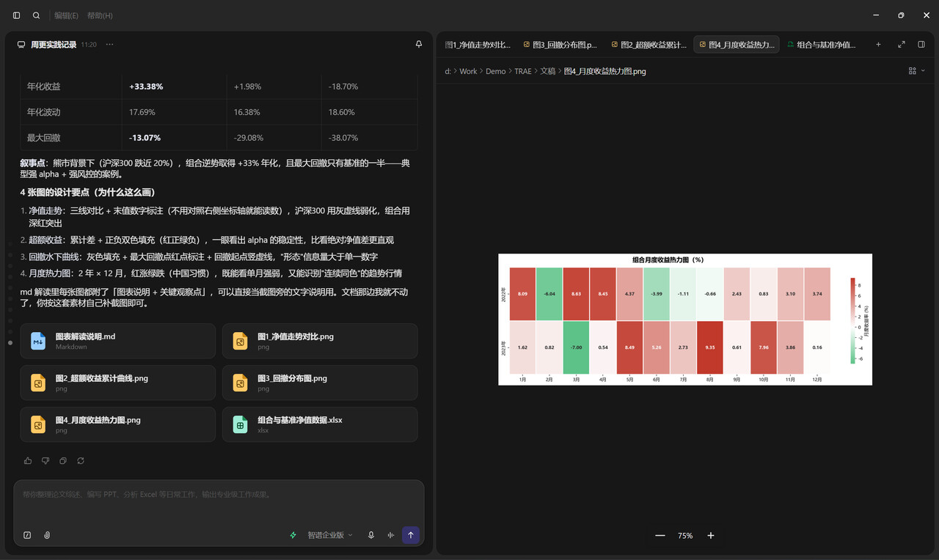Open the 图4_月度收益热力图.png file card

click(118, 425)
